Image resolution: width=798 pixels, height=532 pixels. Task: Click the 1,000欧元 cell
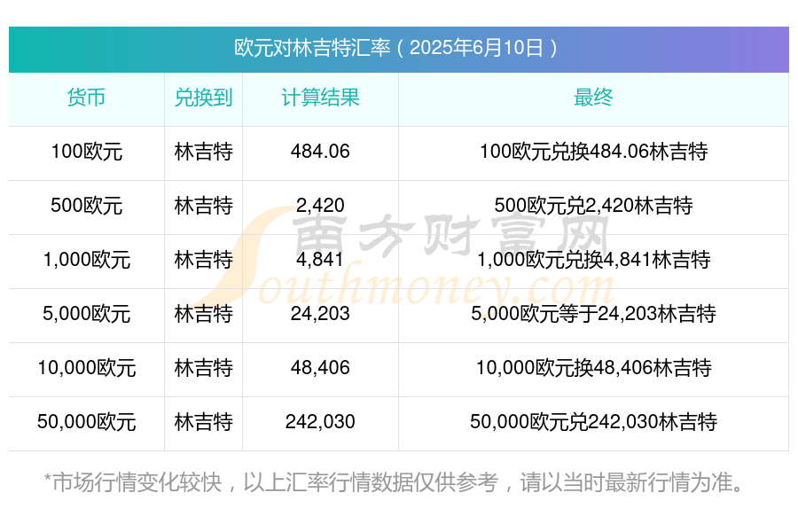point(87,260)
